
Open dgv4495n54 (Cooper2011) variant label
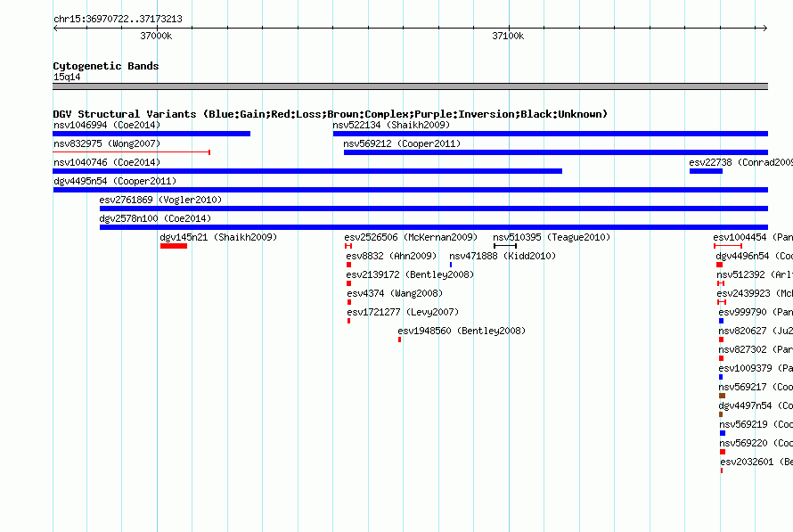click(x=115, y=181)
